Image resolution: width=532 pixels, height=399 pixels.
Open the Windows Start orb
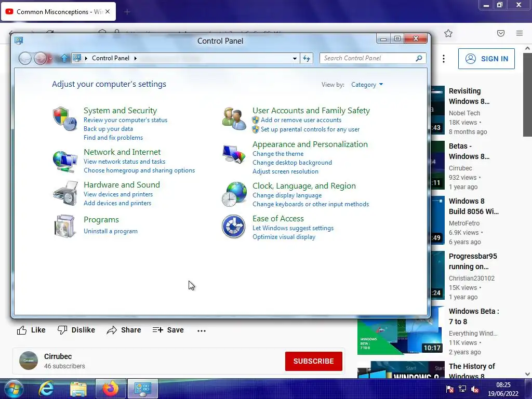[x=13, y=389]
